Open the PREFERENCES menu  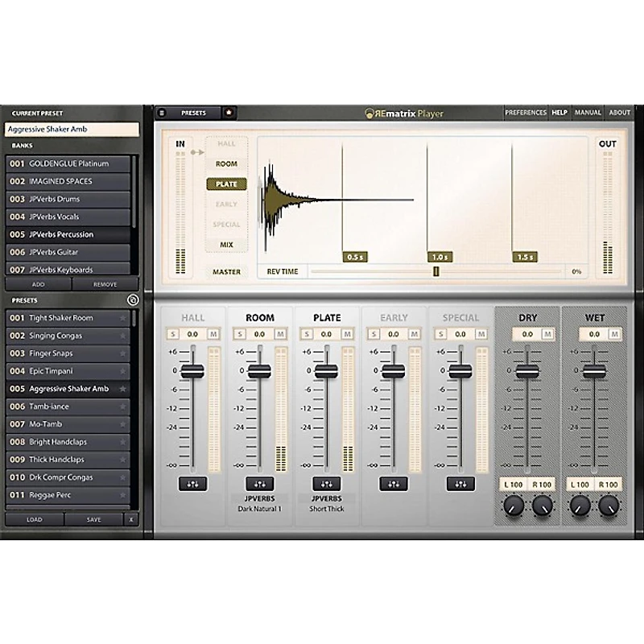[x=526, y=113]
